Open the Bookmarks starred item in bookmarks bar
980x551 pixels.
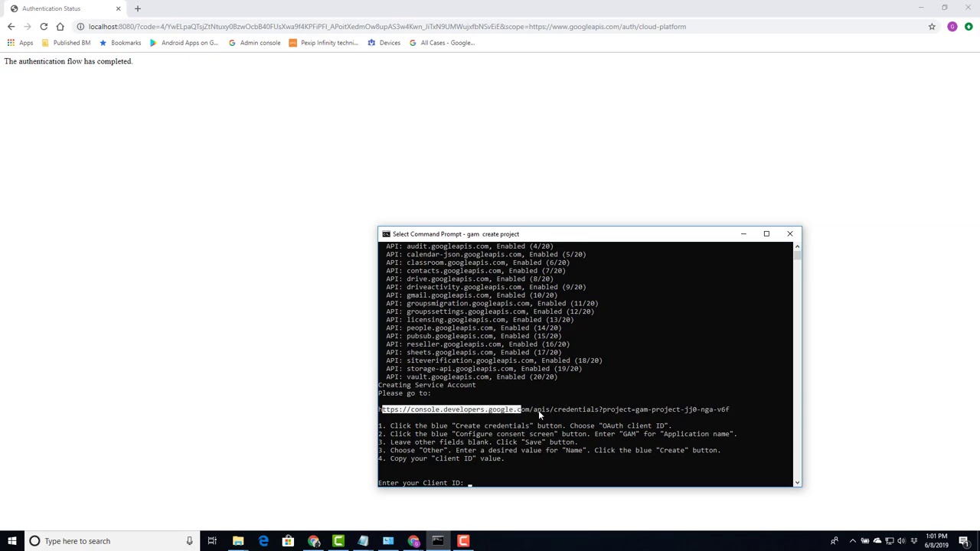tap(120, 43)
